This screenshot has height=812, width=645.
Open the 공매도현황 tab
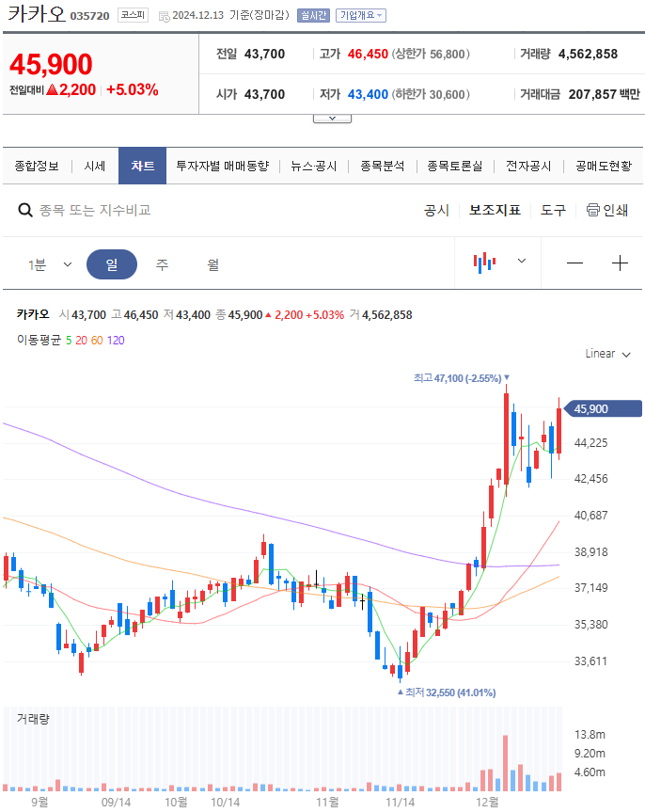[x=604, y=166]
